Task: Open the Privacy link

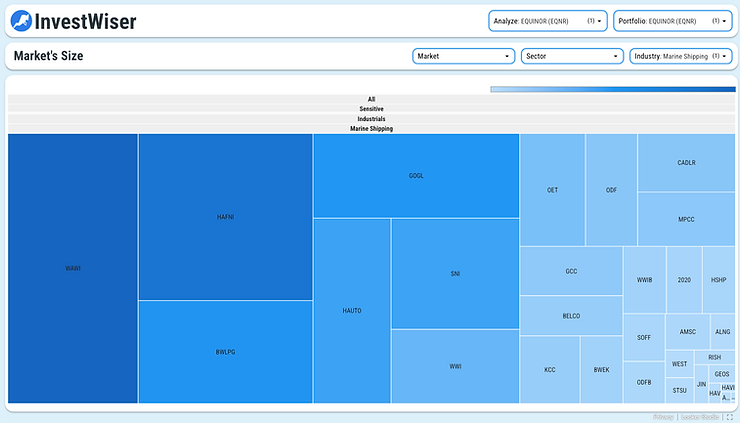Action: pyautogui.click(x=663, y=417)
